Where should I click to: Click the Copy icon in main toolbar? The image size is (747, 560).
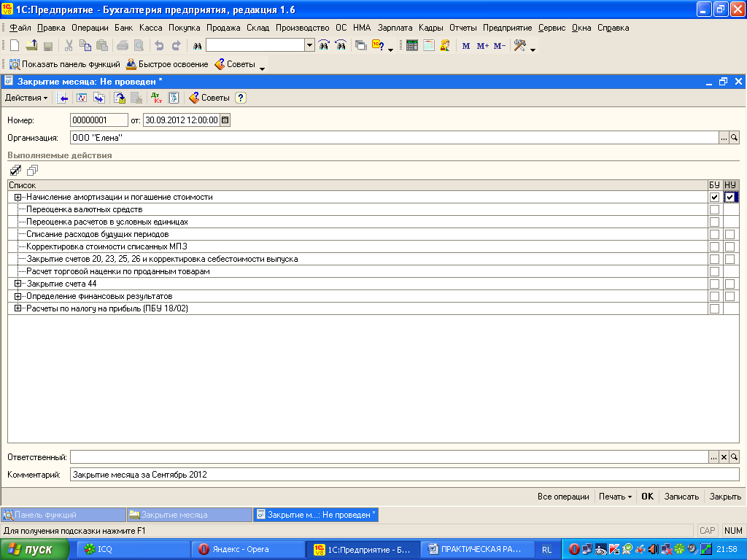(85, 46)
